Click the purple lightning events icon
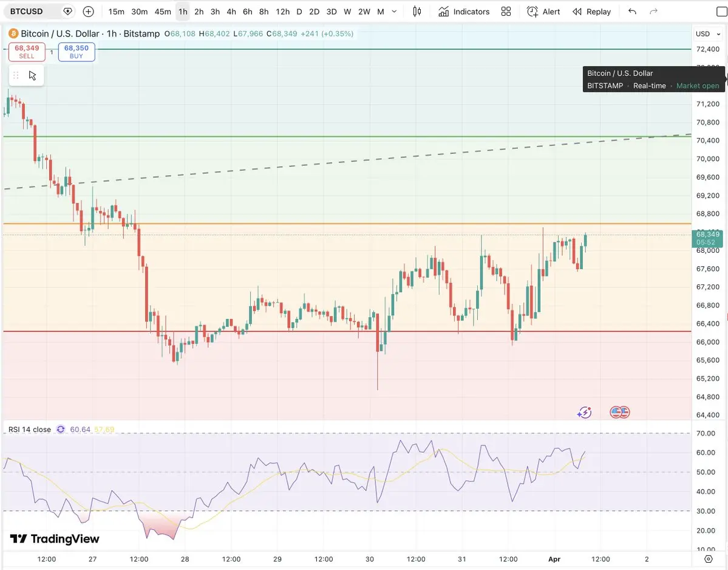Viewport: 728px width, 570px height. [x=584, y=412]
